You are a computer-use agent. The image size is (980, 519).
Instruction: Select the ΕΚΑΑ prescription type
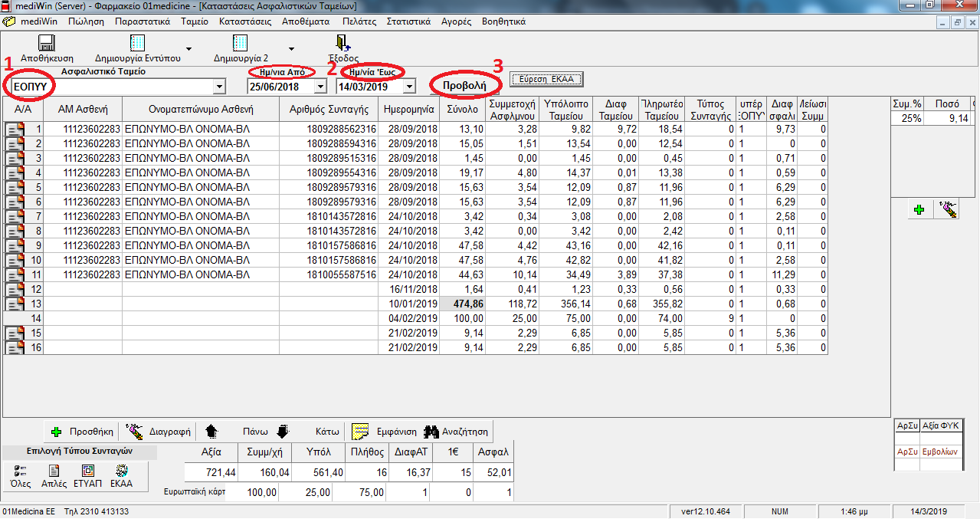[x=121, y=476]
